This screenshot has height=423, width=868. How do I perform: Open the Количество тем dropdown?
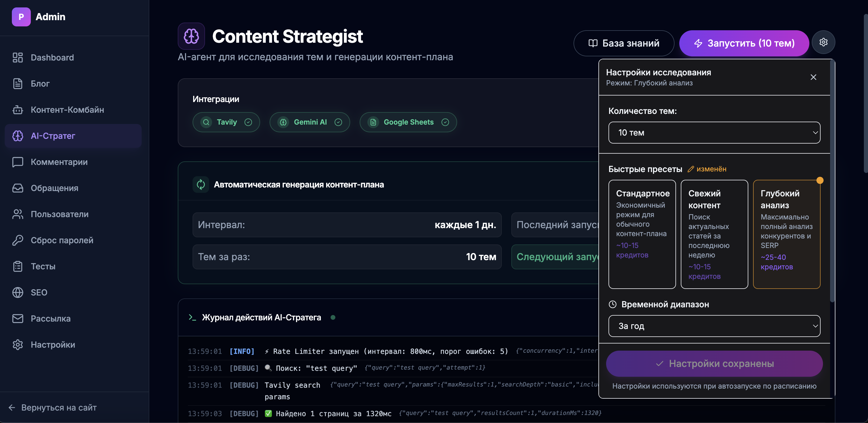coord(714,133)
